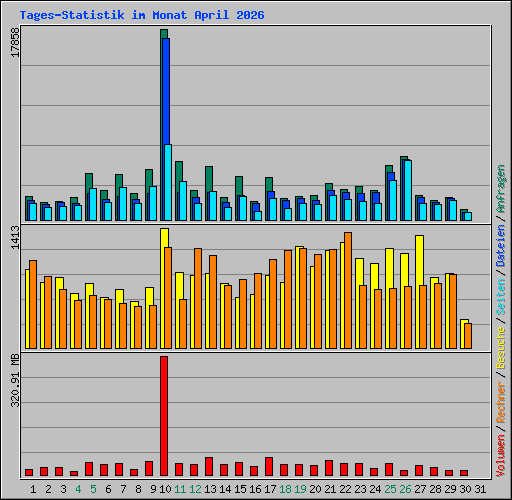Click the green day 11 axis label
Image resolution: width=512 pixels, height=500 pixels.
tap(180, 489)
